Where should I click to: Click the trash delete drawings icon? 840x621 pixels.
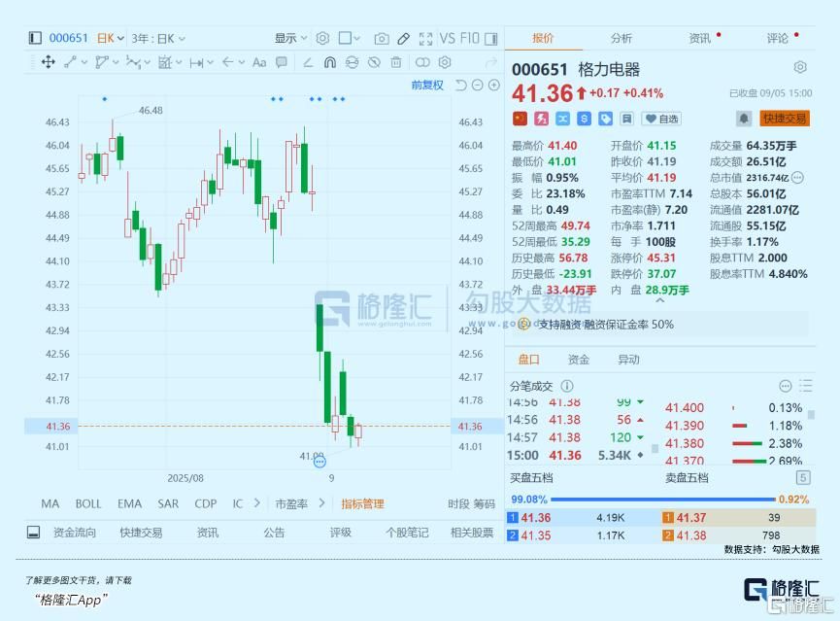pos(395,62)
